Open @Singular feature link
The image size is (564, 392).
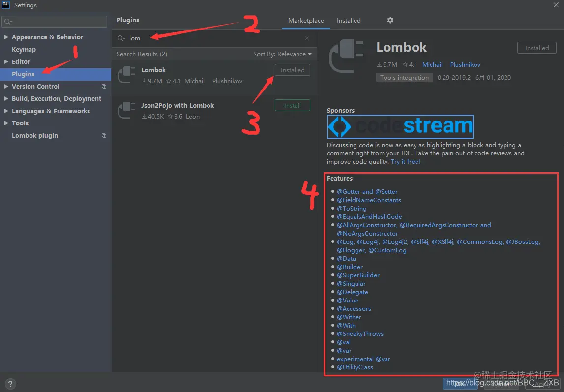click(351, 284)
